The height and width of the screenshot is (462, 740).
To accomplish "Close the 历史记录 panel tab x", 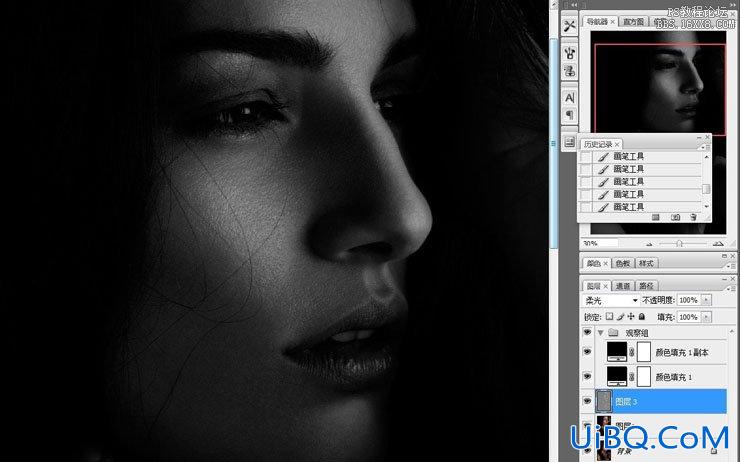I will pyautogui.click(x=617, y=144).
